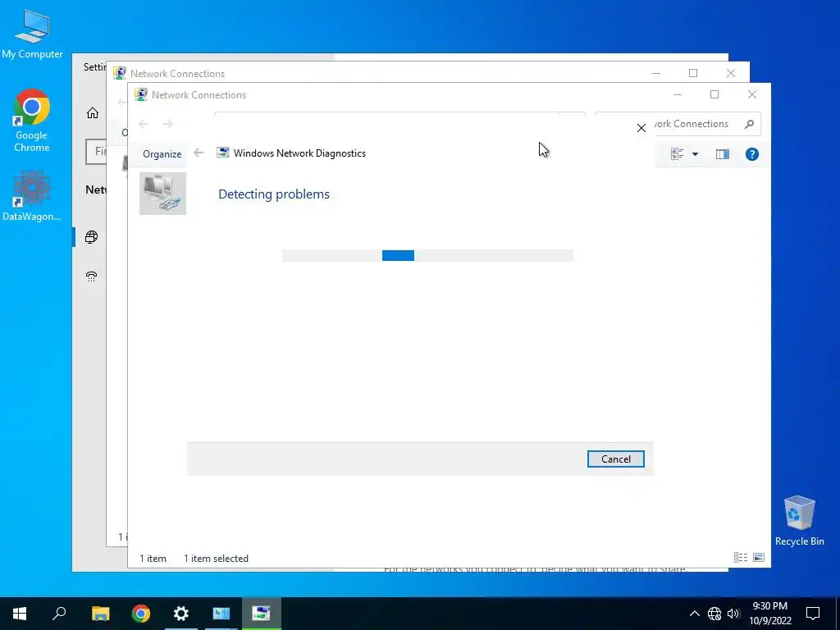Image resolution: width=840 pixels, height=630 pixels.
Task: Switch to Settings on the taskbar
Action: tap(181, 614)
